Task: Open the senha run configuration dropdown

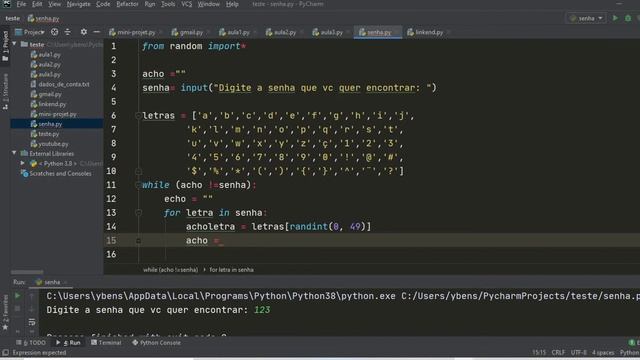Action: 587,18
